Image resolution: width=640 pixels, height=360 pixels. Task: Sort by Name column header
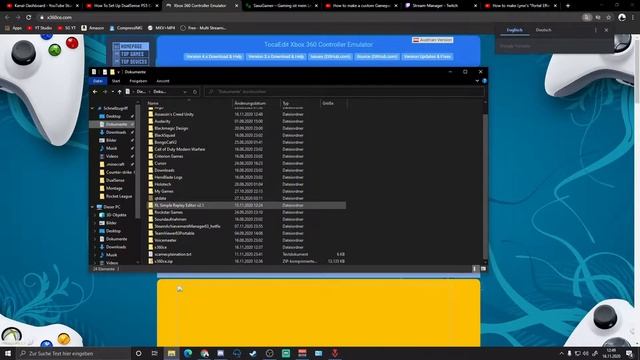click(189, 103)
